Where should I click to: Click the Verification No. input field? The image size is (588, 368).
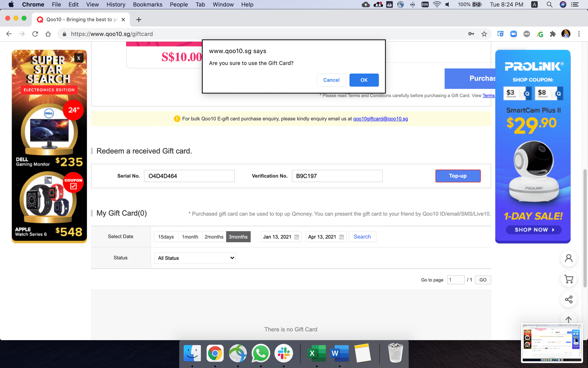click(x=337, y=176)
